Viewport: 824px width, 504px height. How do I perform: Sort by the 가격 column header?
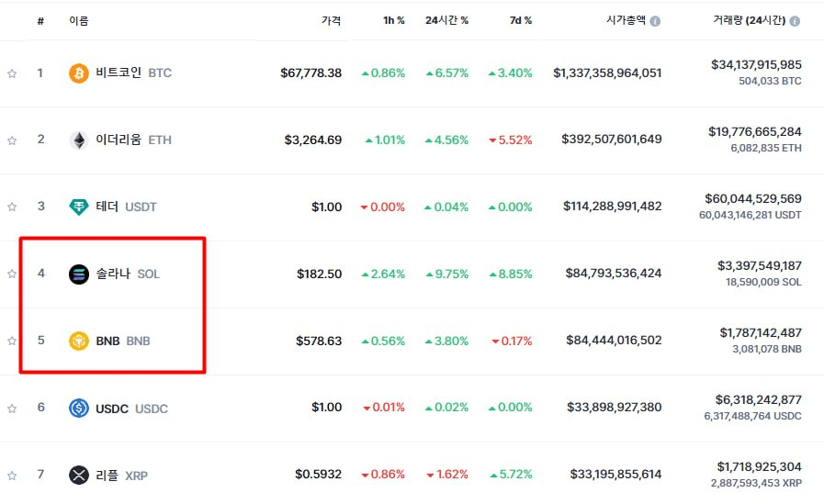[331, 20]
